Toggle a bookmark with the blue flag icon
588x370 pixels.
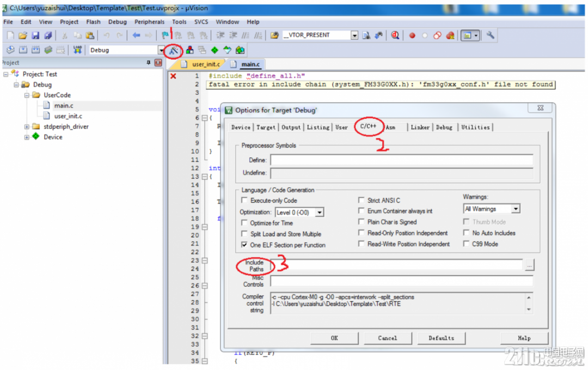point(165,35)
